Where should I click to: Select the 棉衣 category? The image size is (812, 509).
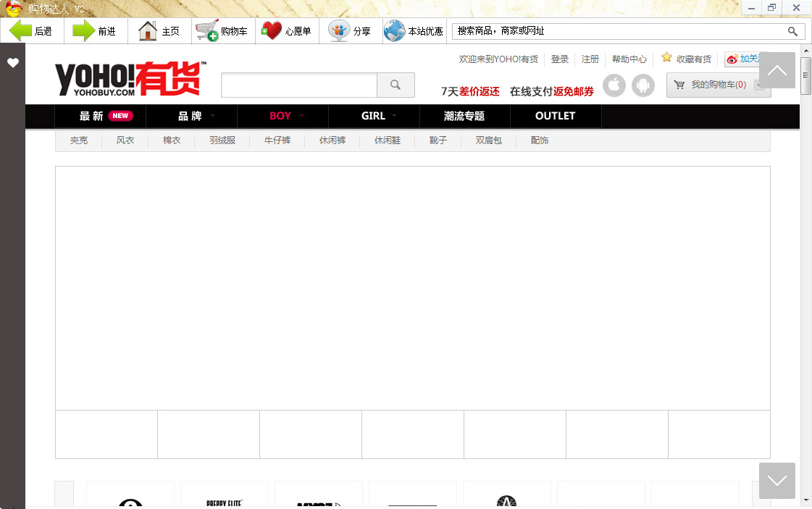point(172,140)
